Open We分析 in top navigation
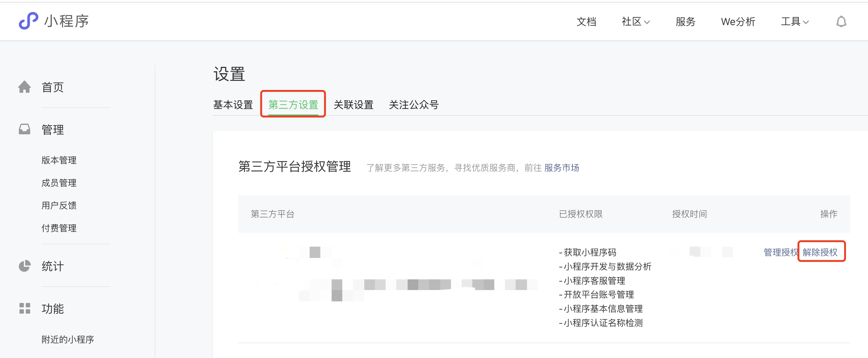This screenshot has height=358, width=868. tap(738, 22)
